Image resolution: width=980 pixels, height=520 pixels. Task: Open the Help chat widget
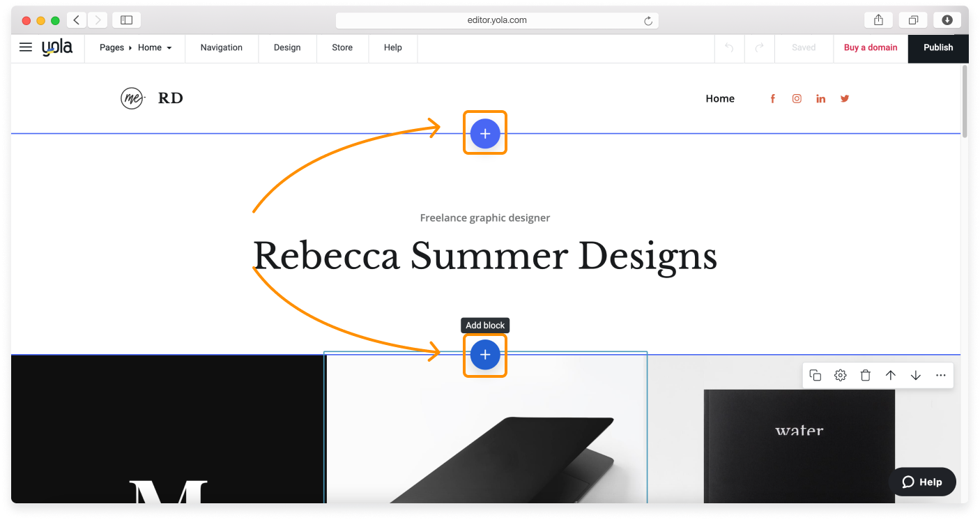[921, 482]
